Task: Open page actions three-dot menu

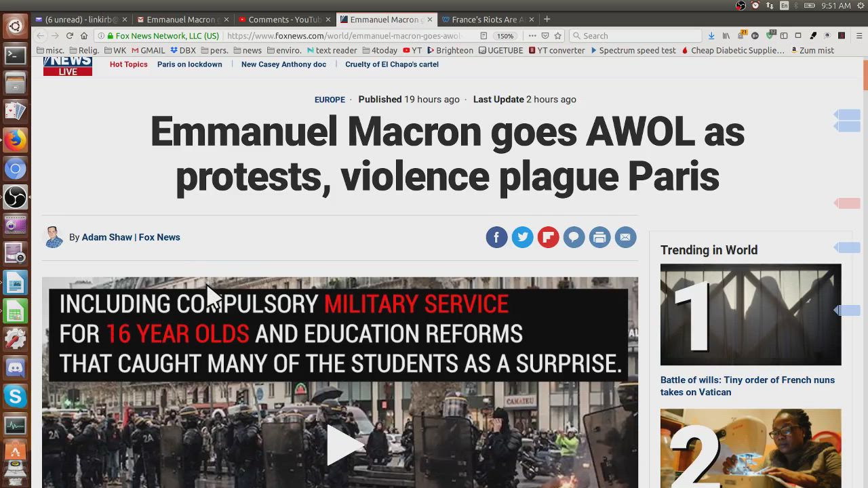Action: tap(532, 36)
